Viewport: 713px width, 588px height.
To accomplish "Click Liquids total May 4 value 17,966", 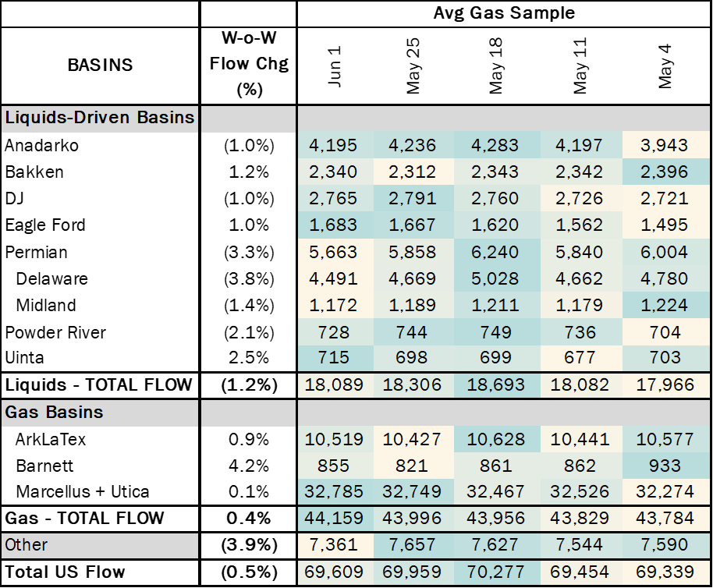I will coord(665,385).
